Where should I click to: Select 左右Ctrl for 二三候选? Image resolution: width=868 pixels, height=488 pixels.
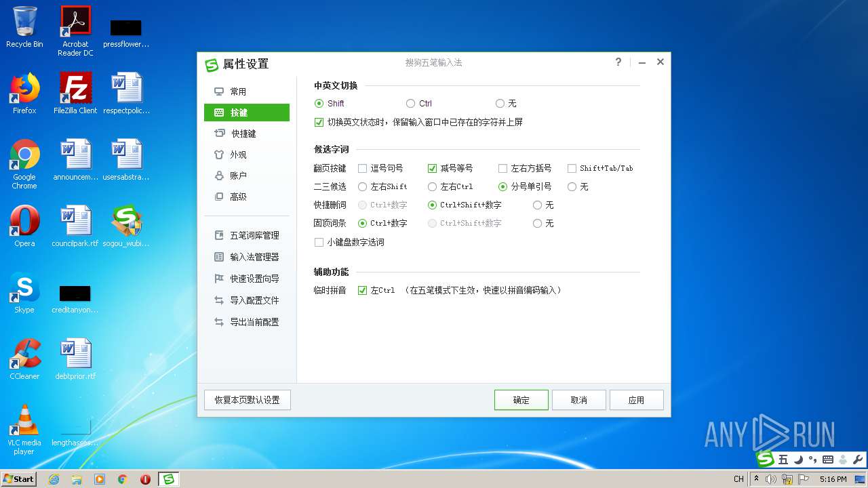[432, 186]
